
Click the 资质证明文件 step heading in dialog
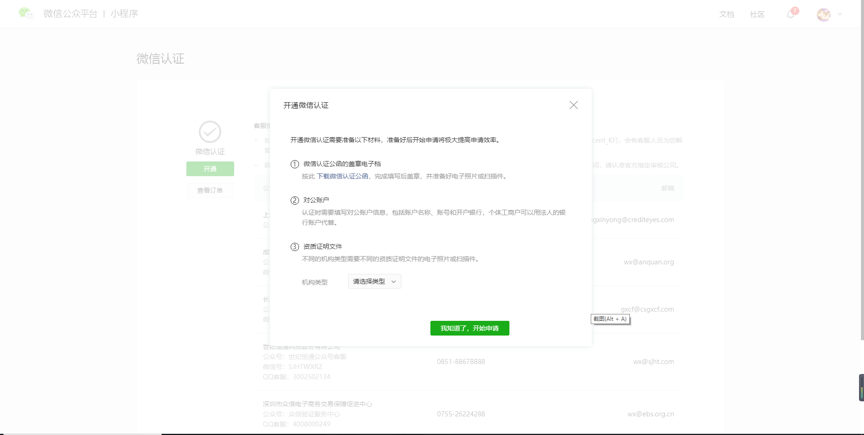323,246
